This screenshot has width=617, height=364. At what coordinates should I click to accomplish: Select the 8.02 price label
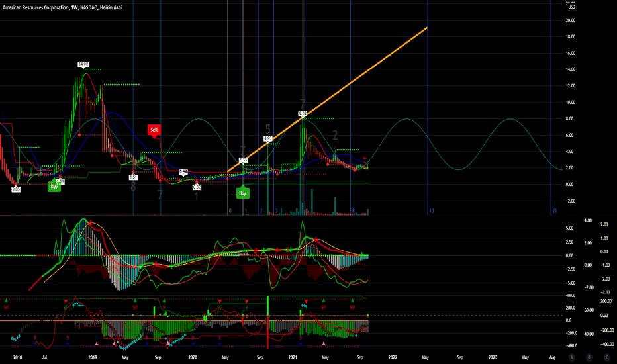coord(303,114)
